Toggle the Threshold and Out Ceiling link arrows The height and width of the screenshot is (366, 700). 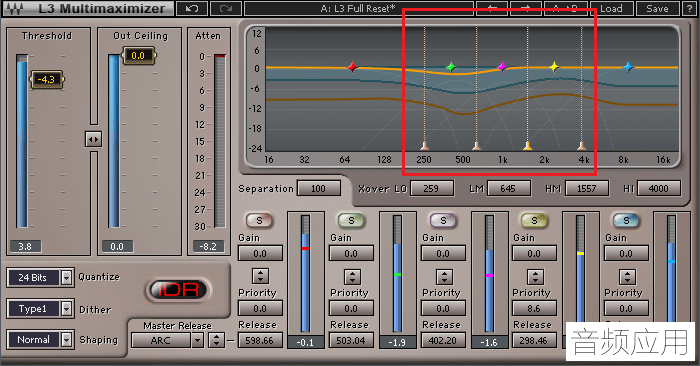click(x=93, y=139)
